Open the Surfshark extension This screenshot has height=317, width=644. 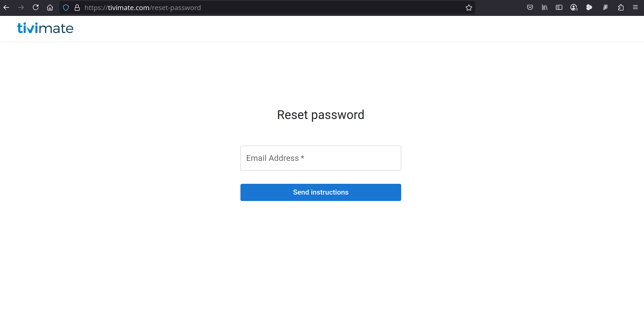pos(605,7)
